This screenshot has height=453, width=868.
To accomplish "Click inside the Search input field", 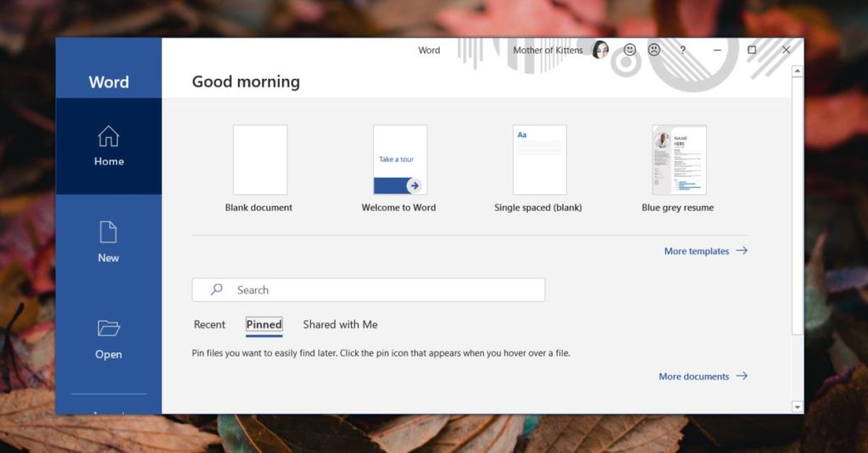I will [381, 290].
